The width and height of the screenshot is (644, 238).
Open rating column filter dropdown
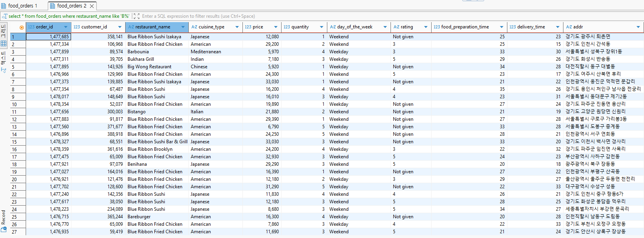pos(426,27)
